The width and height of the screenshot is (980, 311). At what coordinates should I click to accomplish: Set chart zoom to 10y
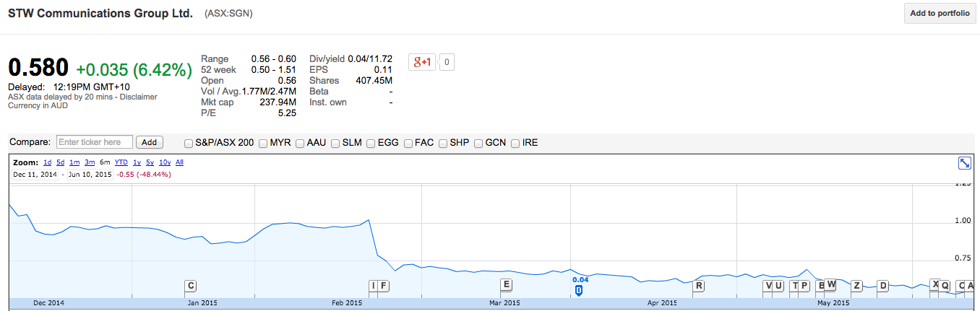[x=165, y=162]
